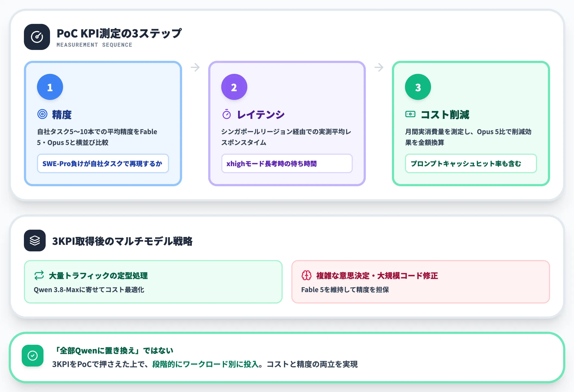Click the レイテンシ step title

pyautogui.click(x=261, y=115)
